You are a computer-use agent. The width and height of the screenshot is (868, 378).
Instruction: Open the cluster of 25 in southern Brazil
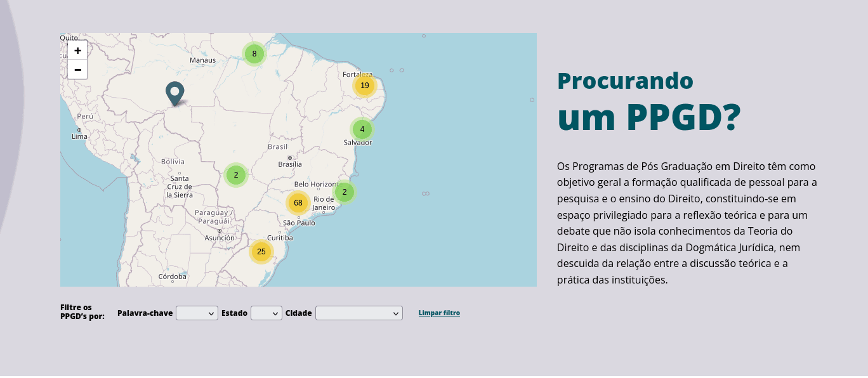point(261,252)
